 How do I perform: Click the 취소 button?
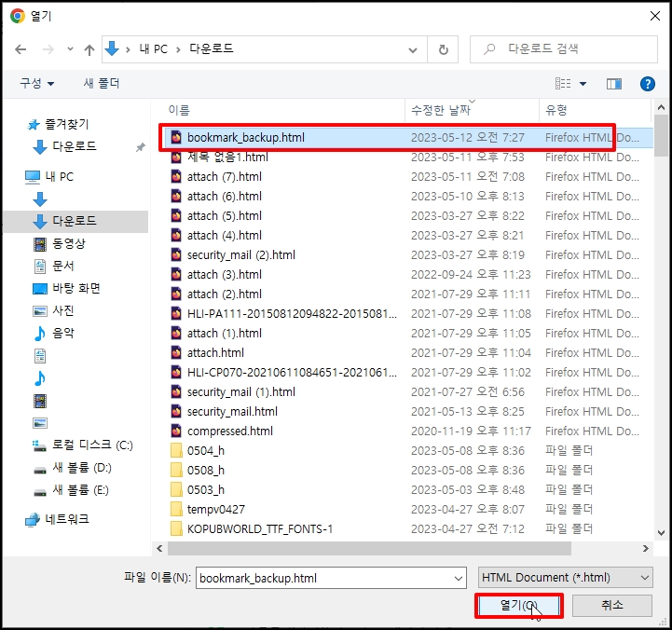click(x=611, y=606)
